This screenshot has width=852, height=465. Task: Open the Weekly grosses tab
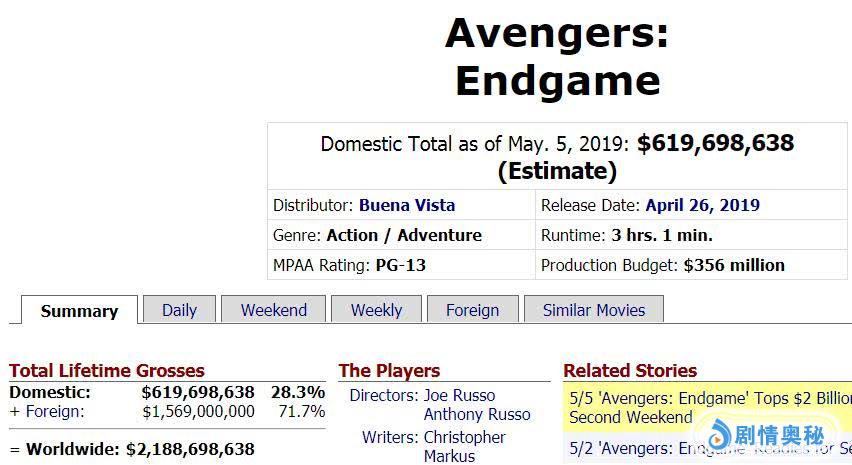(x=376, y=310)
